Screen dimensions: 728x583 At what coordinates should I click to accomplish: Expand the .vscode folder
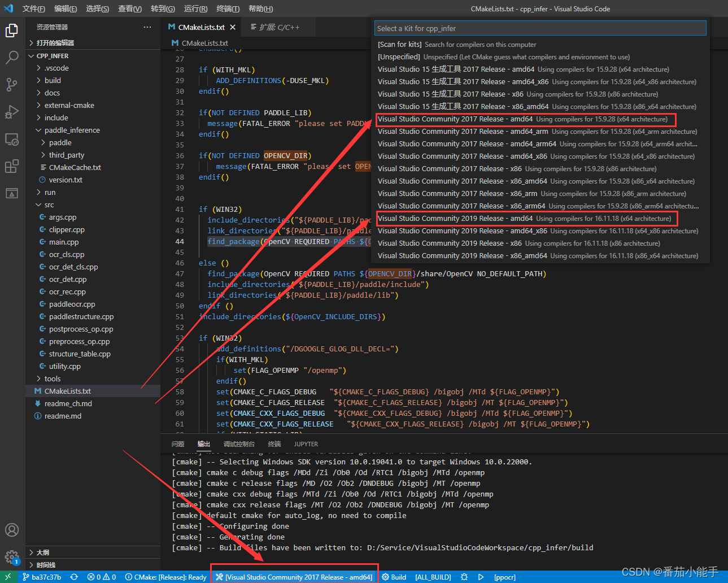[x=93, y=68]
